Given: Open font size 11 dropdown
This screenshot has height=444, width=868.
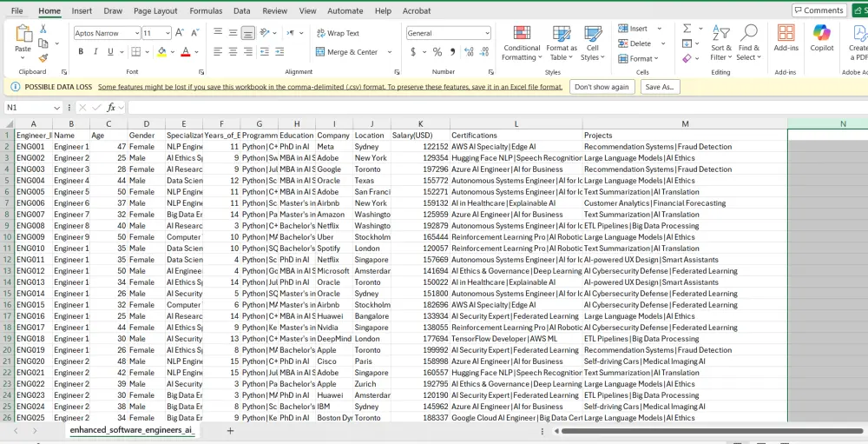Looking at the screenshot, I should (x=168, y=33).
